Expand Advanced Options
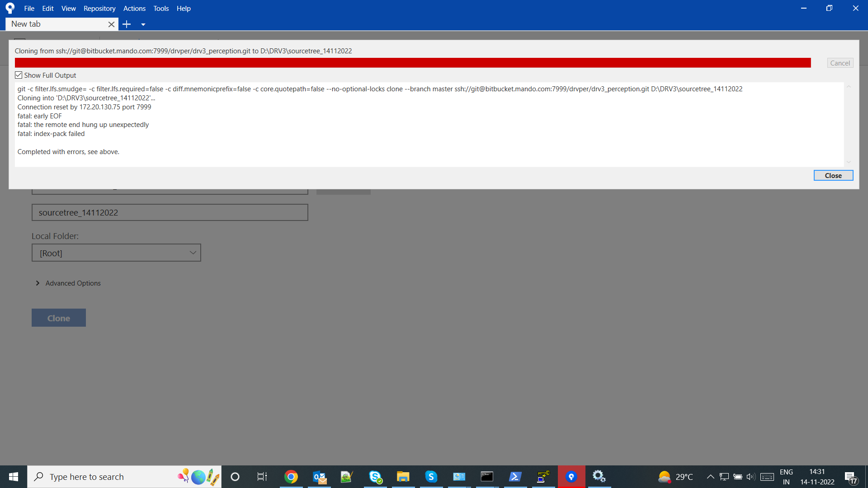 (x=68, y=283)
